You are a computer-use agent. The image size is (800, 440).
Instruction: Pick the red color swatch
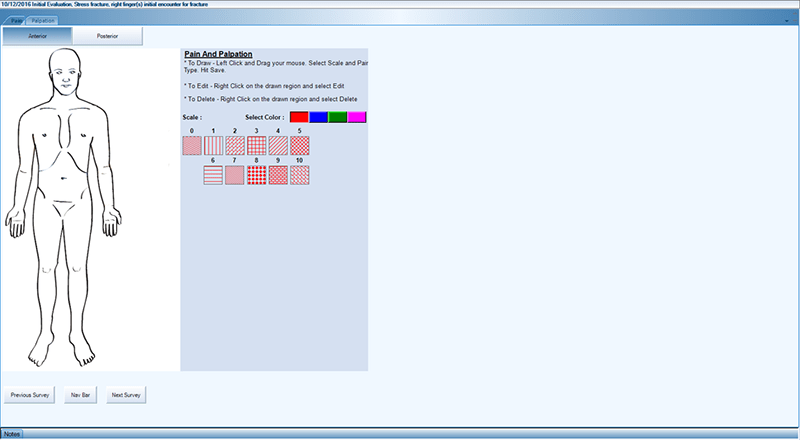point(299,117)
